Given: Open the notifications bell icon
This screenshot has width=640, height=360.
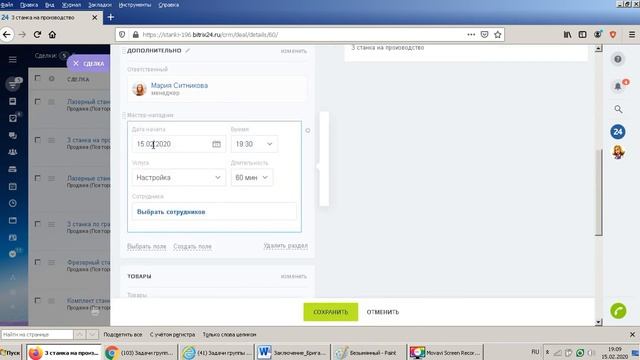Looking at the screenshot, I should 618,86.
